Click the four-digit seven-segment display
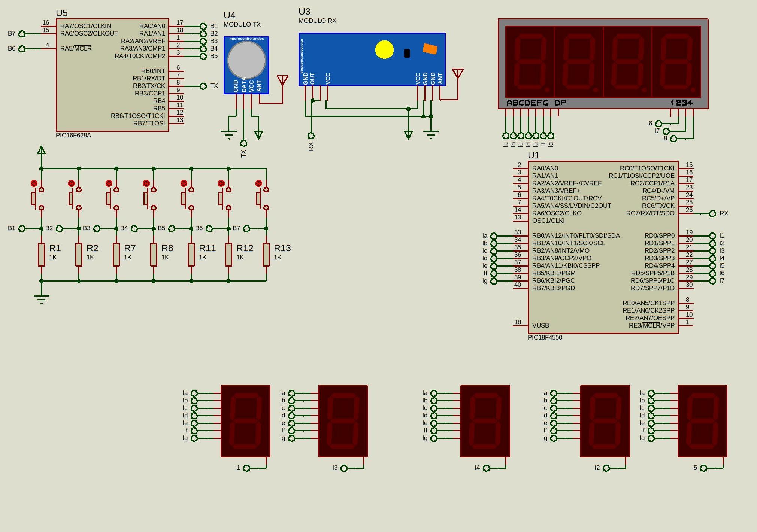Screen dimensions: 757x532 pyautogui.click(x=603, y=62)
